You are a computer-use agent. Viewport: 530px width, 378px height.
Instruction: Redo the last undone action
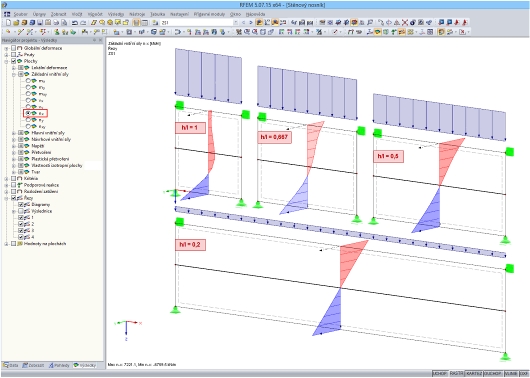83,23
